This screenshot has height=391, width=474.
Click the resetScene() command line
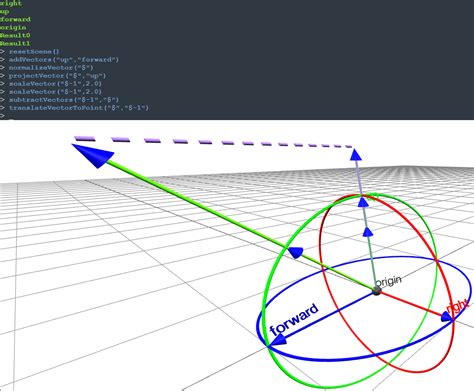pos(34,52)
